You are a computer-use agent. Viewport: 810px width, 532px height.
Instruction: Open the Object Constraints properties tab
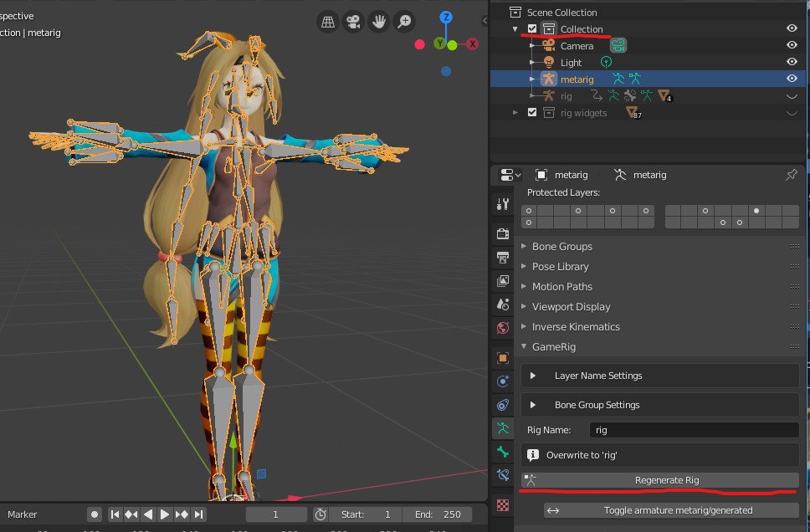[503, 405]
